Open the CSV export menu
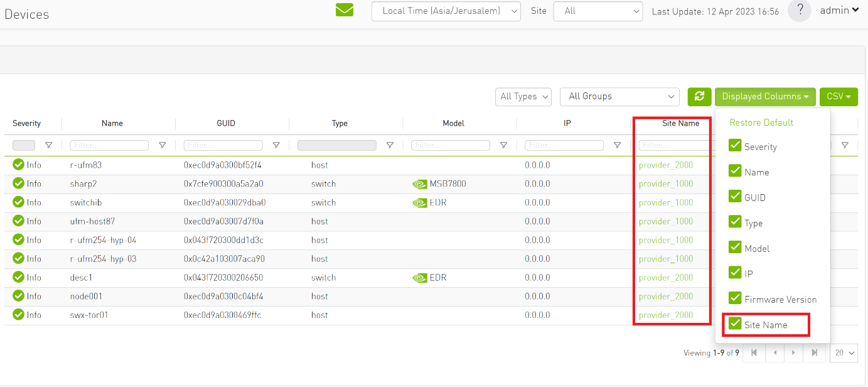The height and width of the screenshot is (387, 868). click(839, 96)
